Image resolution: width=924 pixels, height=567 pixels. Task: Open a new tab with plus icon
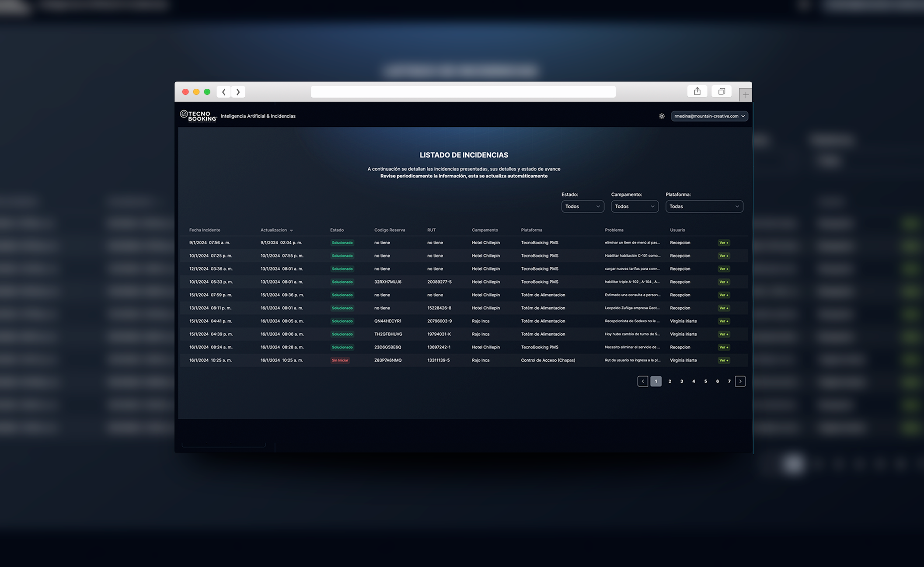coord(745,95)
